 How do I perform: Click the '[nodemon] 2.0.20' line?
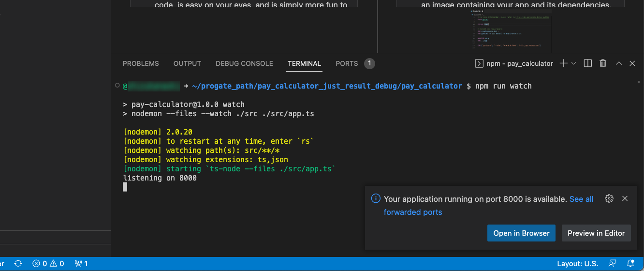pyautogui.click(x=158, y=132)
